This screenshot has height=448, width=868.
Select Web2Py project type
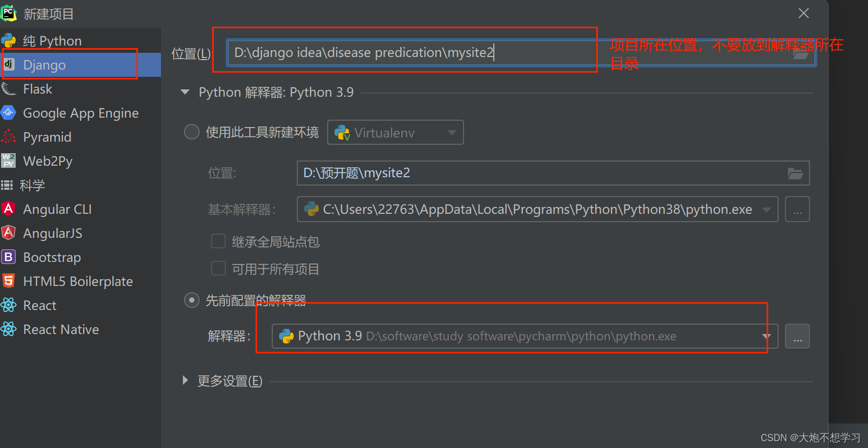80,161
